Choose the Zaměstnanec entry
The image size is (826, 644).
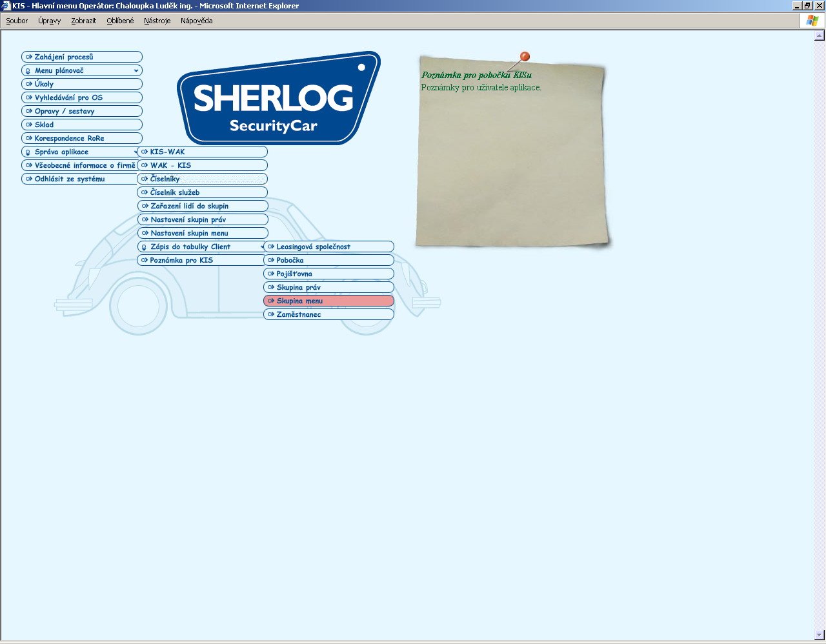point(329,314)
